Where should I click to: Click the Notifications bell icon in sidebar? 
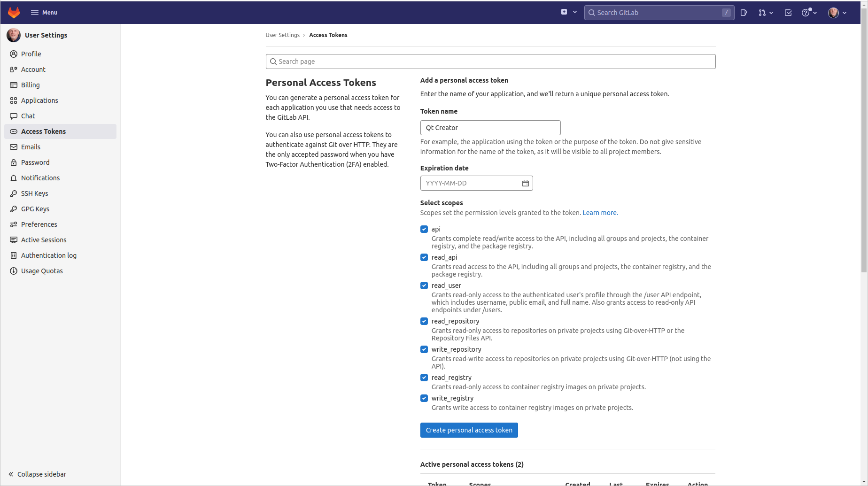click(x=14, y=178)
